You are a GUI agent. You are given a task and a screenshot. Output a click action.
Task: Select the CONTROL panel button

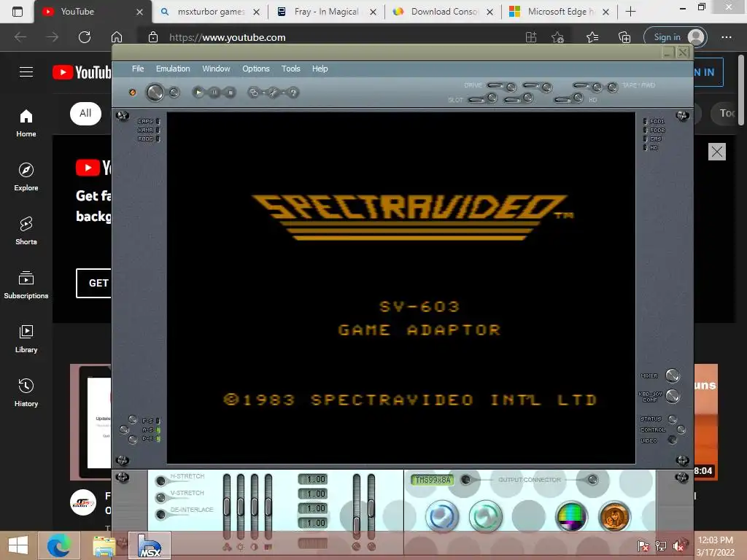pos(681,429)
